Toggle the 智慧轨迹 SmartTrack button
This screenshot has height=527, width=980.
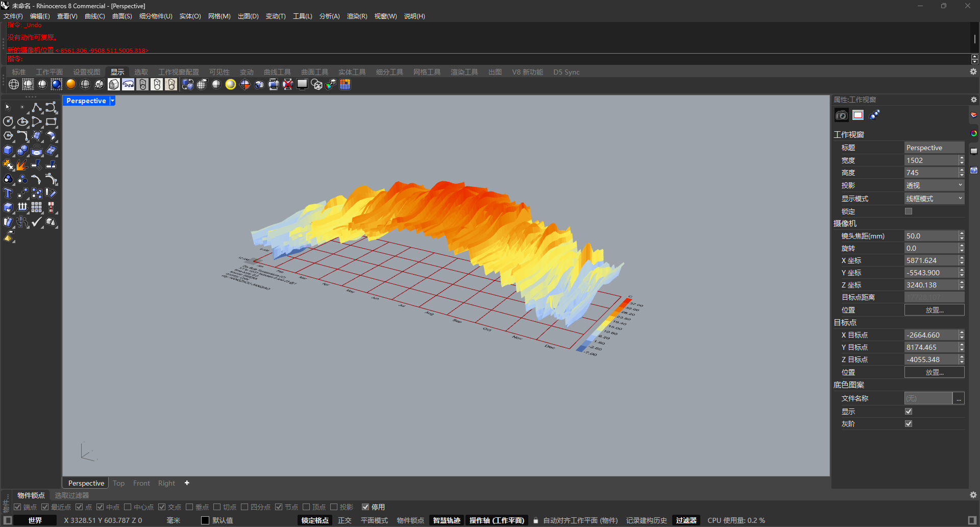pyautogui.click(x=447, y=520)
